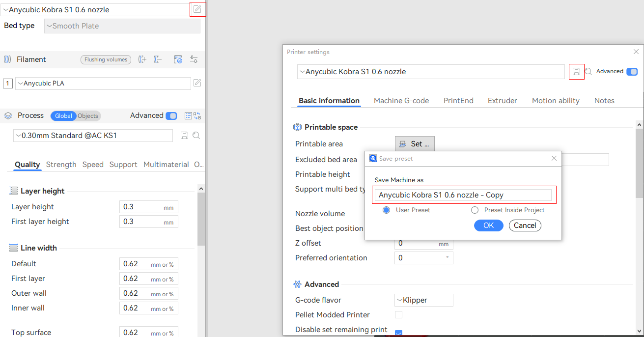The width and height of the screenshot is (644, 337).
Task: Toggle Advanced switch in Printer settings
Action: point(632,72)
